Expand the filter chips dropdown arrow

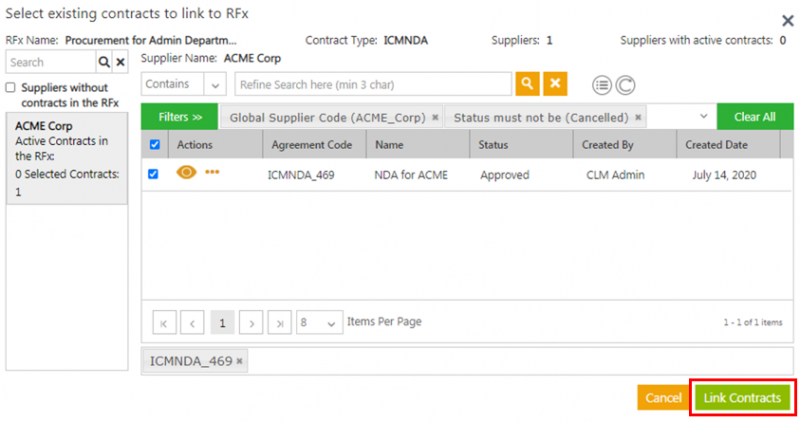click(704, 117)
